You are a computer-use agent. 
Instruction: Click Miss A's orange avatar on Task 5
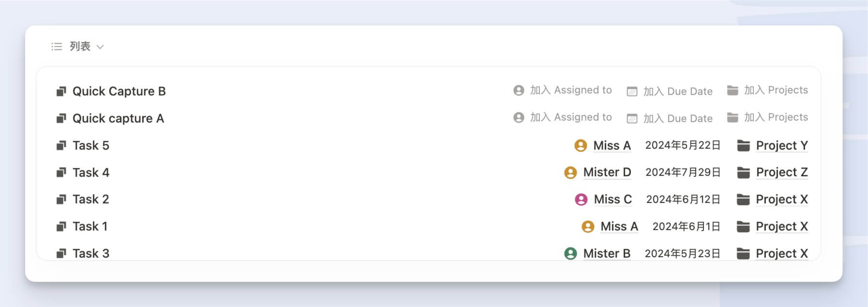click(581, 145)
